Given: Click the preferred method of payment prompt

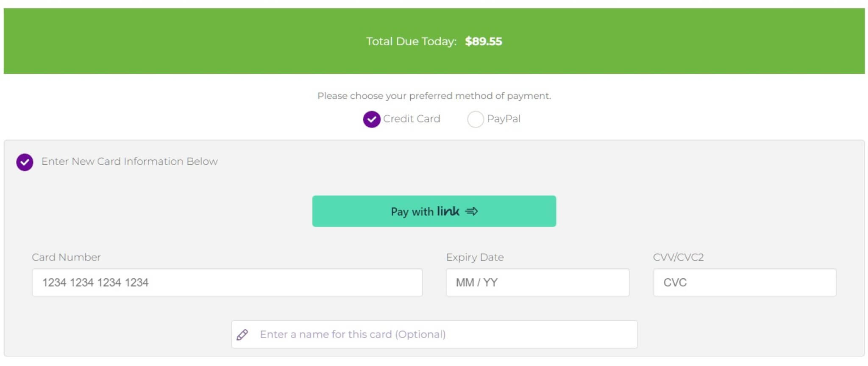Looking at the screenshot, I should (434, 96).
